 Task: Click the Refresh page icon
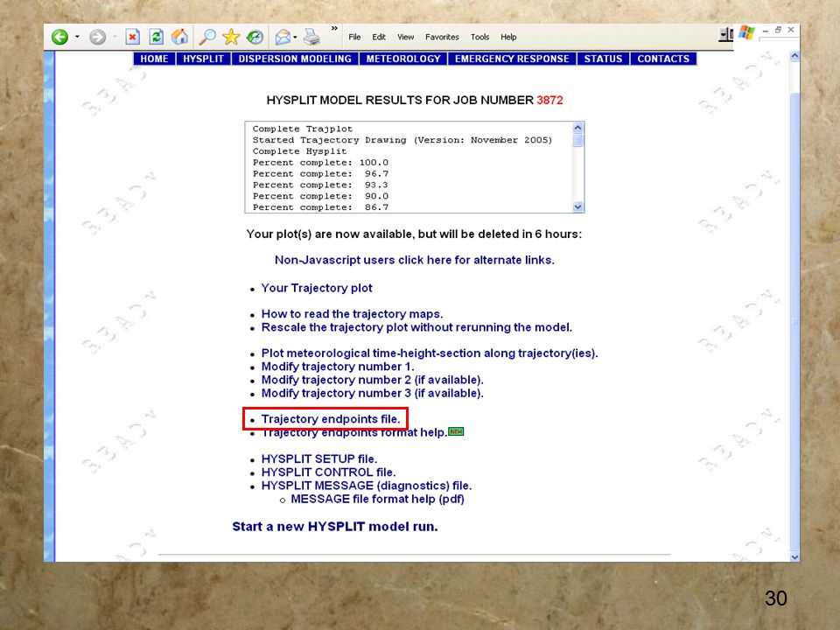pyautogui.click(x=156, y=37)
